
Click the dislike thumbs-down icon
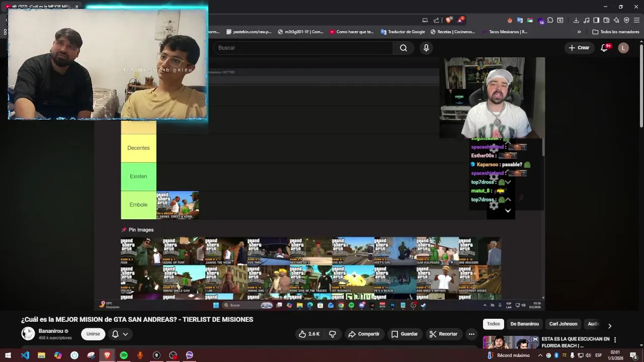(333, 334)
